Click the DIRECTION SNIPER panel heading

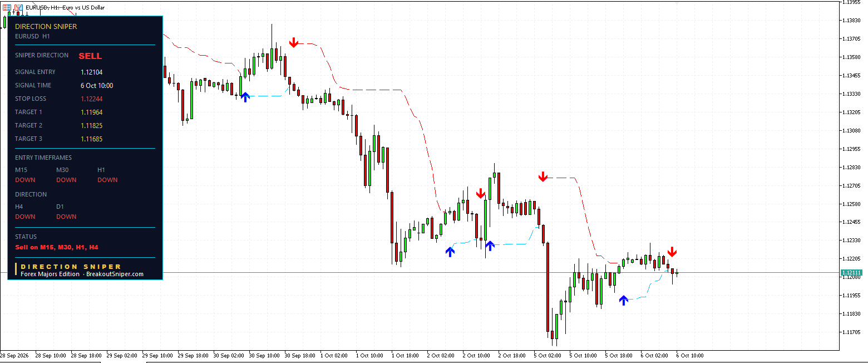[x=46, y=26]
